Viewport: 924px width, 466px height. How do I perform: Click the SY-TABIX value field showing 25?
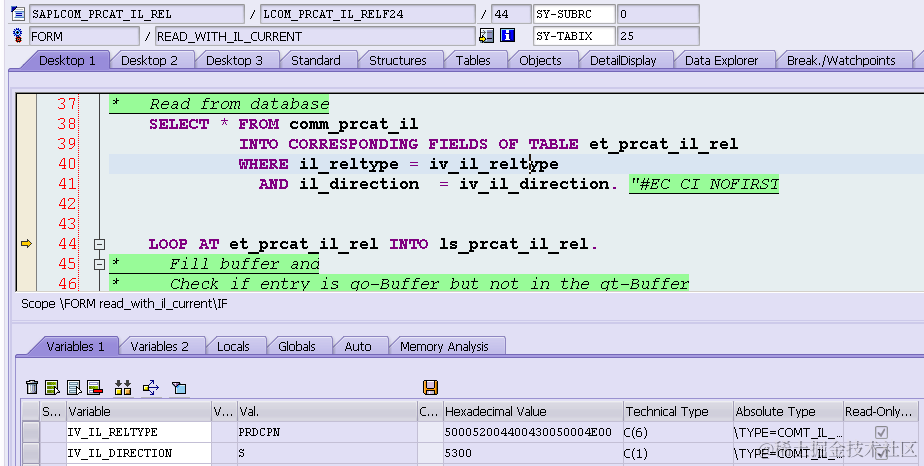658,36
